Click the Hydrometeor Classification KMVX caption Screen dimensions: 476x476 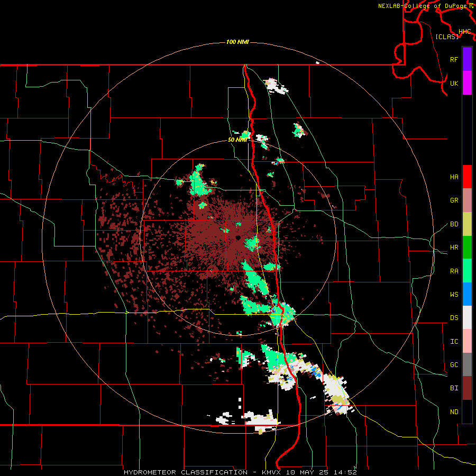pyautogui.click(x=240, y=472)
